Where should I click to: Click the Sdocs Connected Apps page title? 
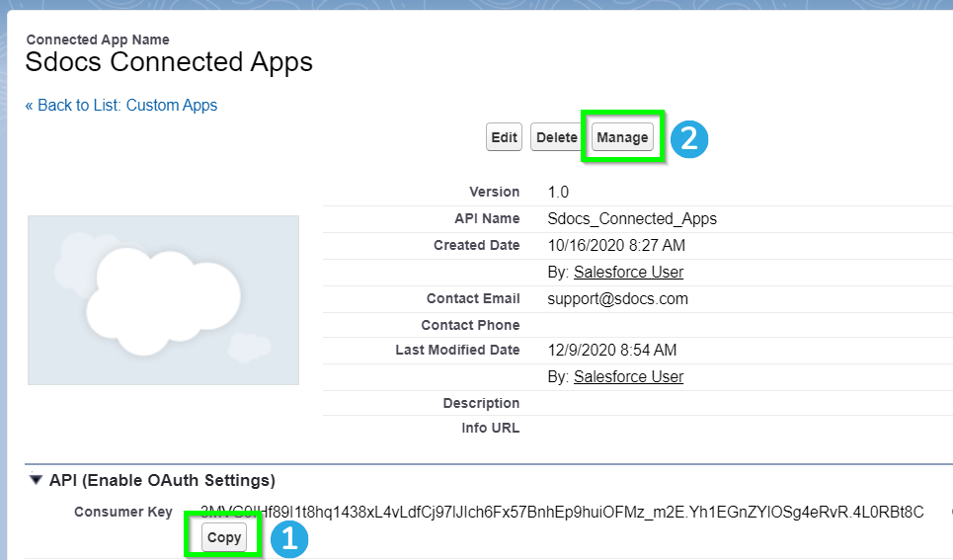(x=169, y=62)
